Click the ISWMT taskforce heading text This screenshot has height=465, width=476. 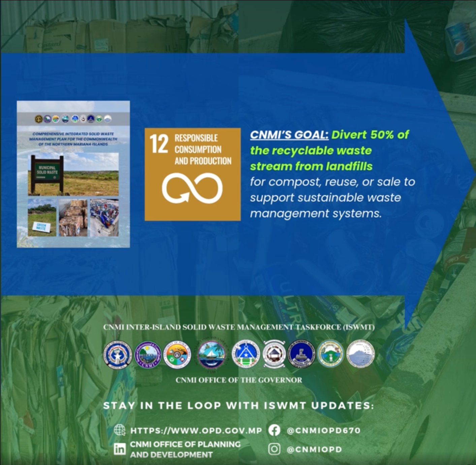coord(238,327)
